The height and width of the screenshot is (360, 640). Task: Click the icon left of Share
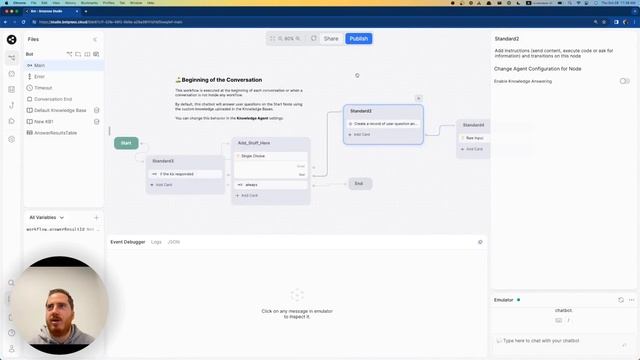(313, 38)
